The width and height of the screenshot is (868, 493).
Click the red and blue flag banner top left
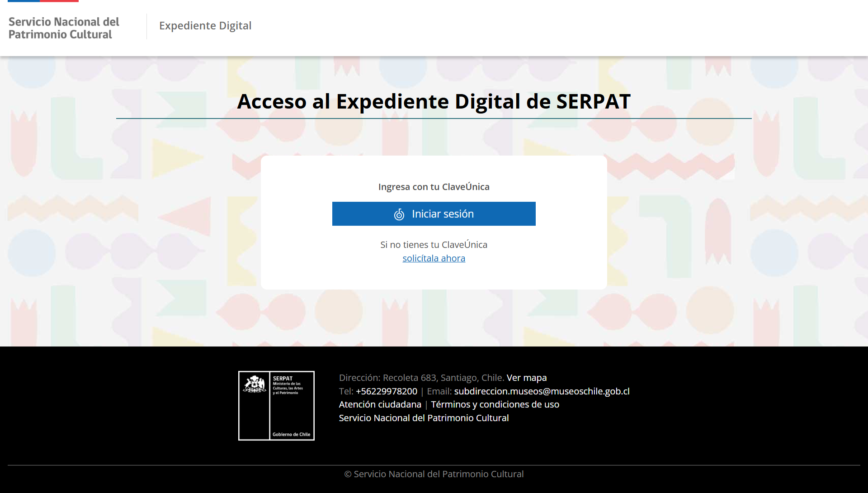click(42, 1)
